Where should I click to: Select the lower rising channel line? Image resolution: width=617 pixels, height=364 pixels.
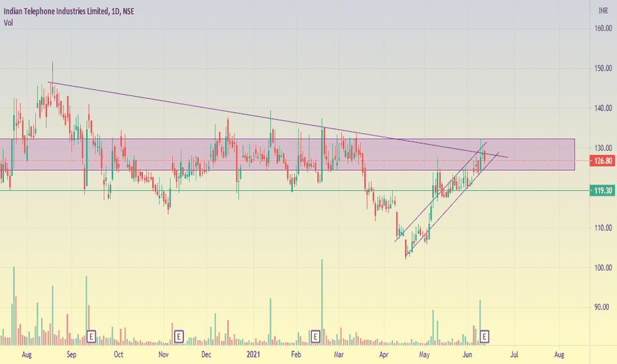click(x=453, y=203)
